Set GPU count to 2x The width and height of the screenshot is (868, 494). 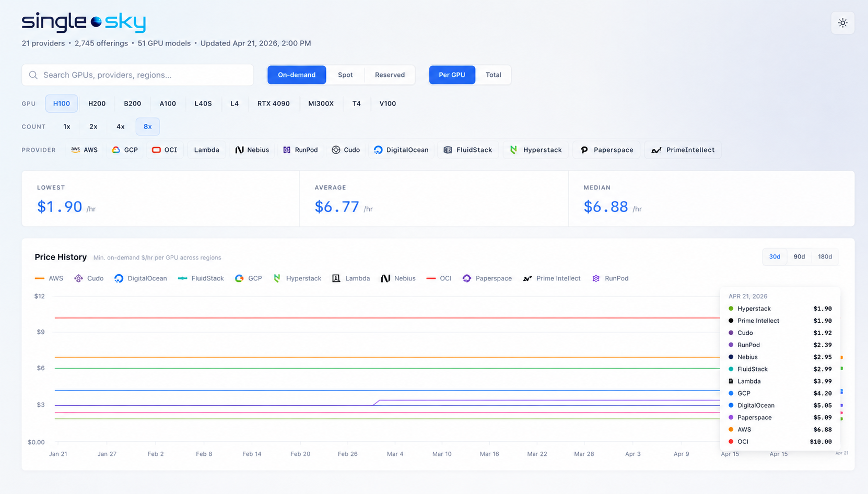[x=93, y=126]
